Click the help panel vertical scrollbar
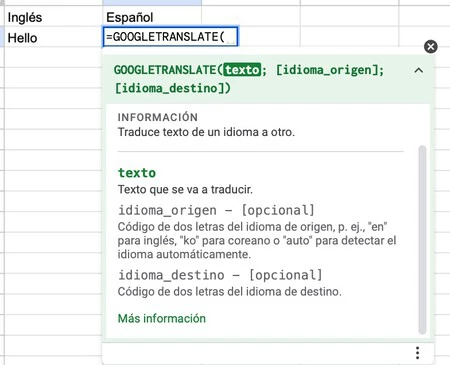Image resolution: width=450 pixels, height=365 pixels. click(x=422, y=239)
